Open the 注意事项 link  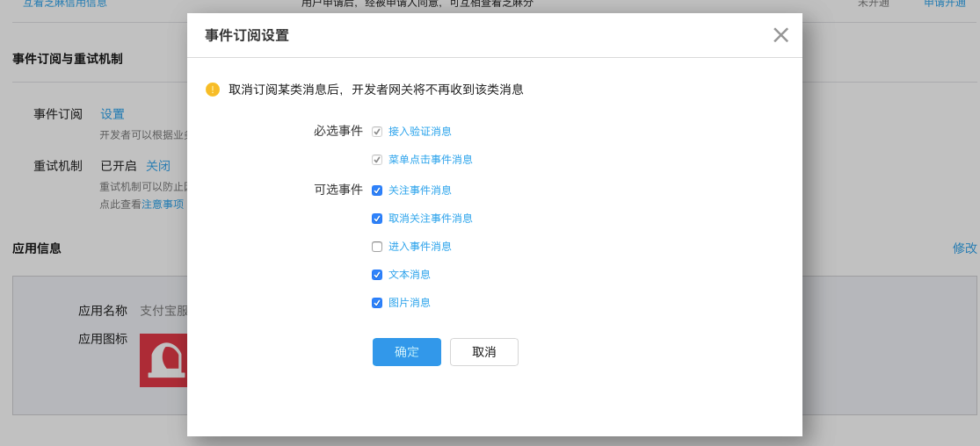click(x=163, y=204)
